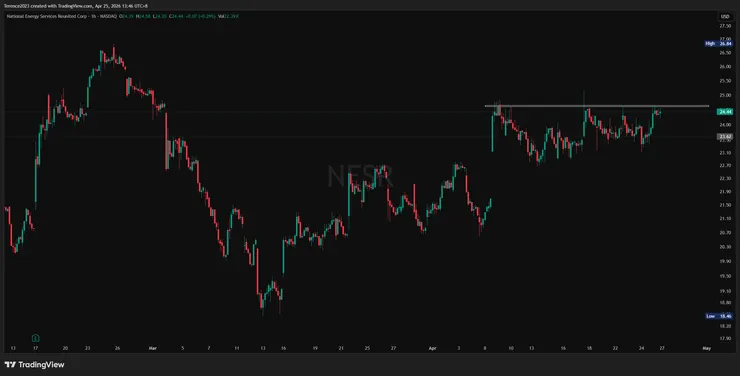Click the 26.00 price scale label
740x376 pixels.
[x=725, y=67]
